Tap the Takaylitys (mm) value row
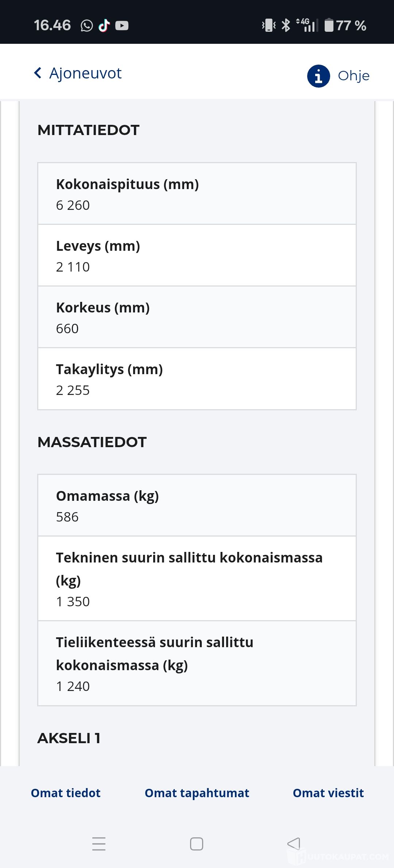This screenshot has width=394, height=868. [x=197, y=379]
